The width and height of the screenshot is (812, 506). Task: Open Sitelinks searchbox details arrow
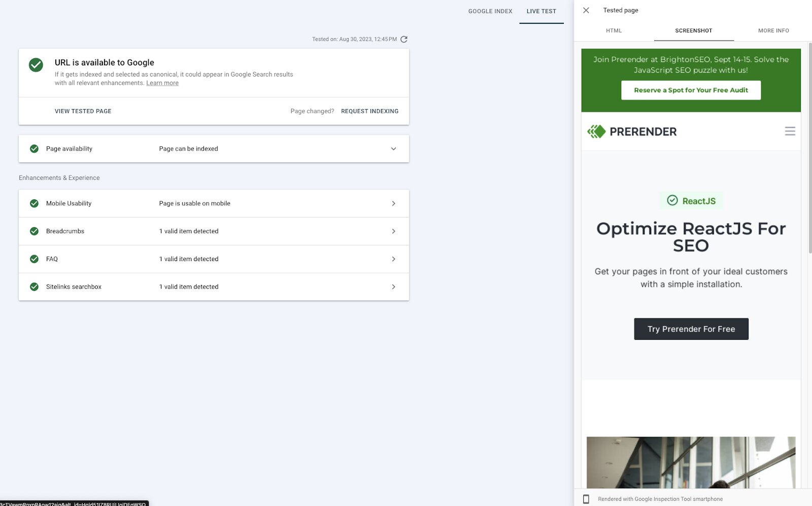pos(393,287)
